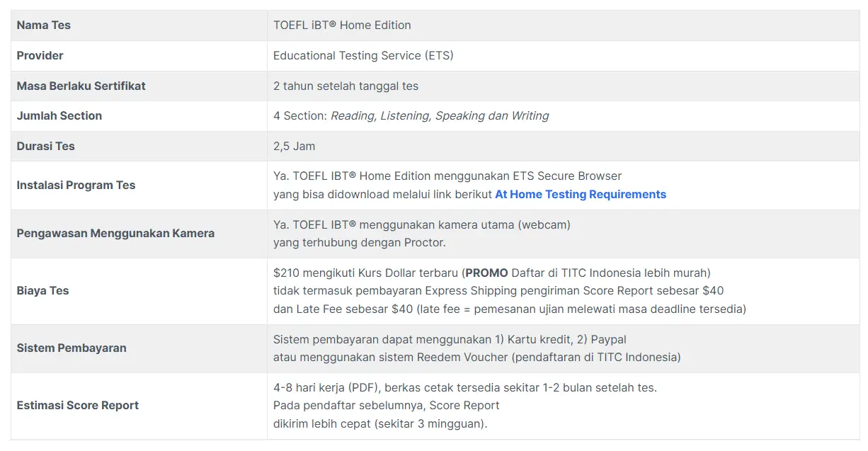This screenshot has height=451, width=868.
Task: Click the "Masa Berlaku Sertifikat" label
Action: click(81, 86)
